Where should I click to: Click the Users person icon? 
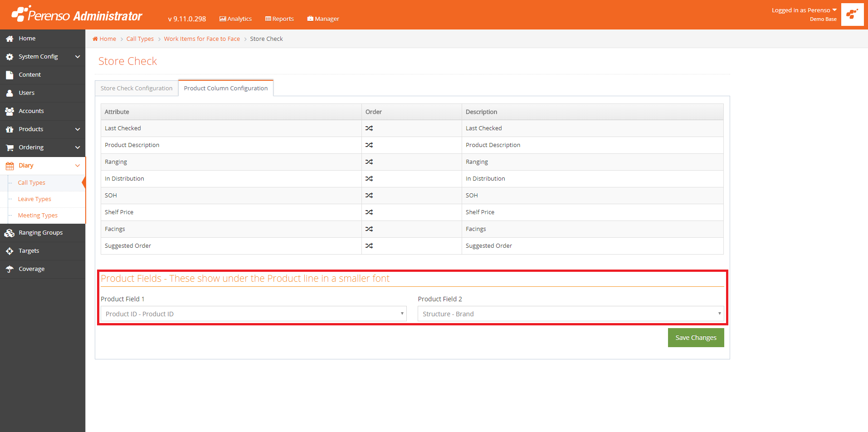pos(10,93)
